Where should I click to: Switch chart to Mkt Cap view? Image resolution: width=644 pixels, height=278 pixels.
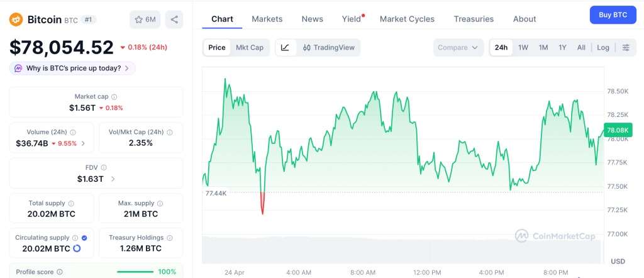pyautogui.click(x=250, y=47)
